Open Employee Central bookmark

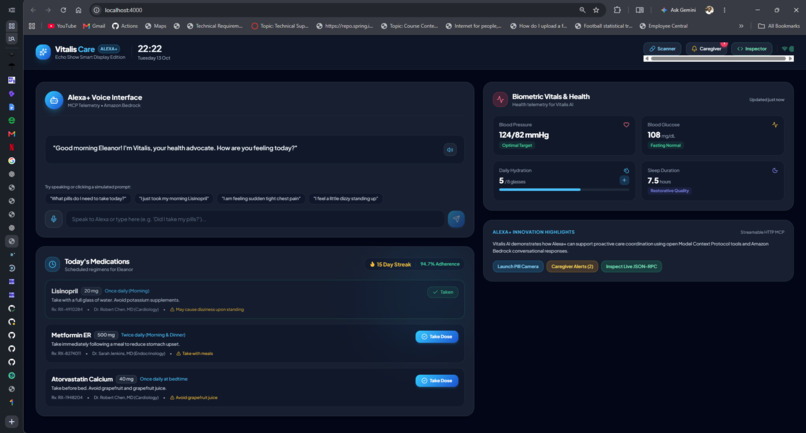pos(664,26)
